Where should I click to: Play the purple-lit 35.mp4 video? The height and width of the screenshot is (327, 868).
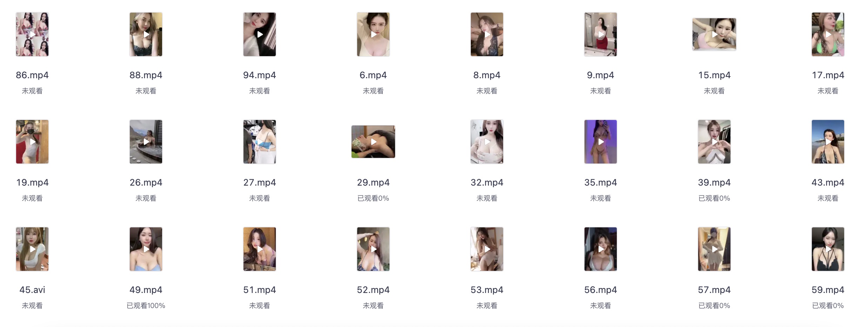601,142
